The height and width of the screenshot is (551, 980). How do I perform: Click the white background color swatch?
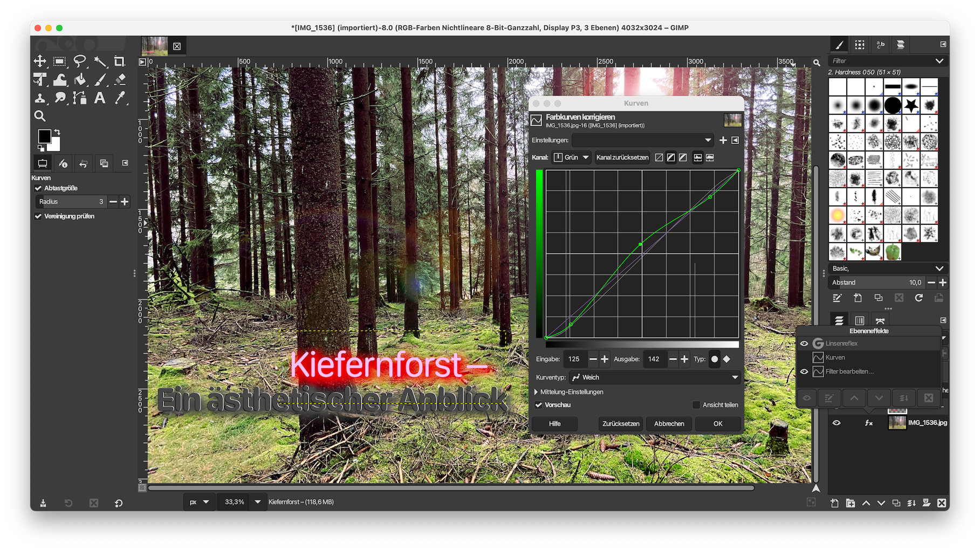[55, 146]
